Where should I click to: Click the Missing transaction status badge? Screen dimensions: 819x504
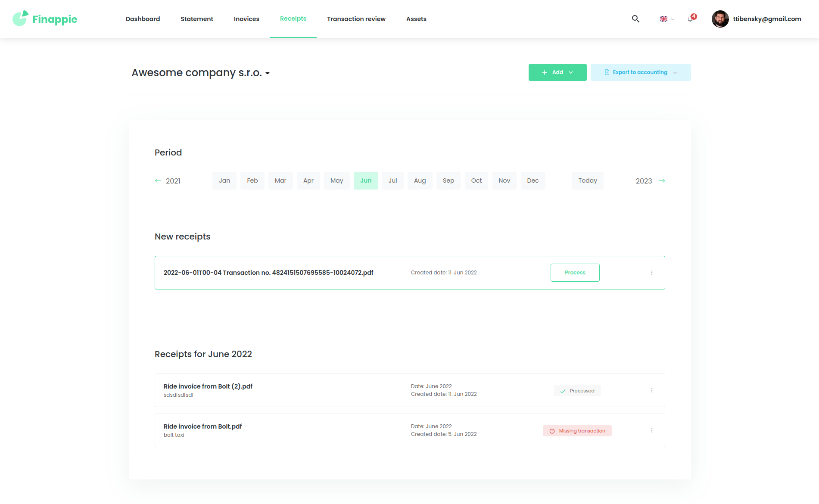pyautogui.click(x=577, y=431)
